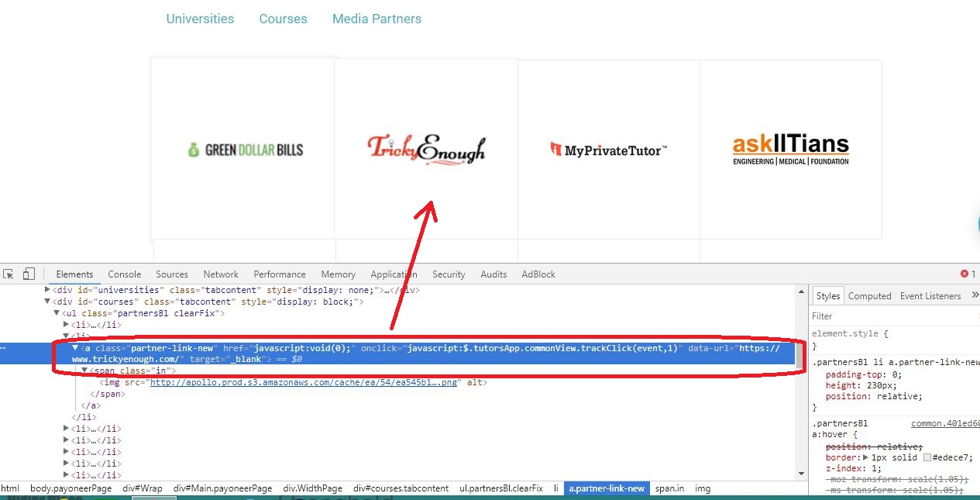This screenshot has height=500, width=980.
Task: Activate the inspect element picker icon
Action: coord(9,274)
